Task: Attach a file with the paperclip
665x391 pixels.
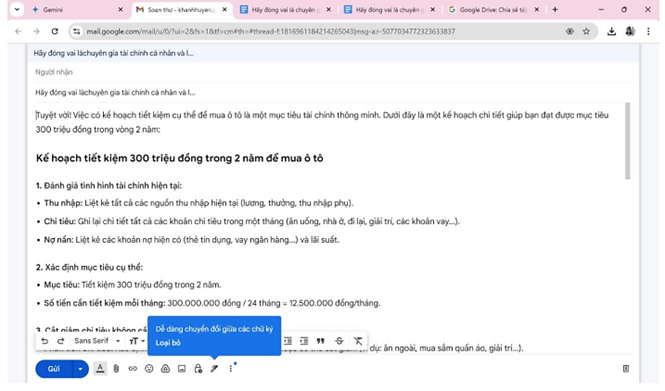Action: [116, 369]
